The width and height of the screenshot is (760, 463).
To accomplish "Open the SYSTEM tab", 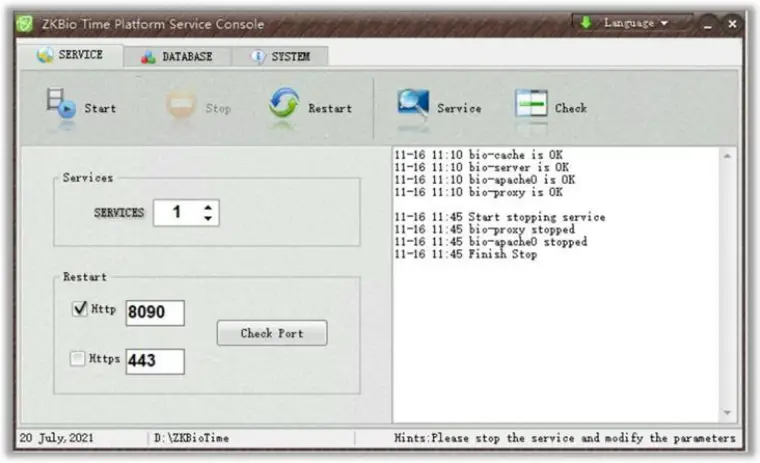I will [x=281, y=57].
